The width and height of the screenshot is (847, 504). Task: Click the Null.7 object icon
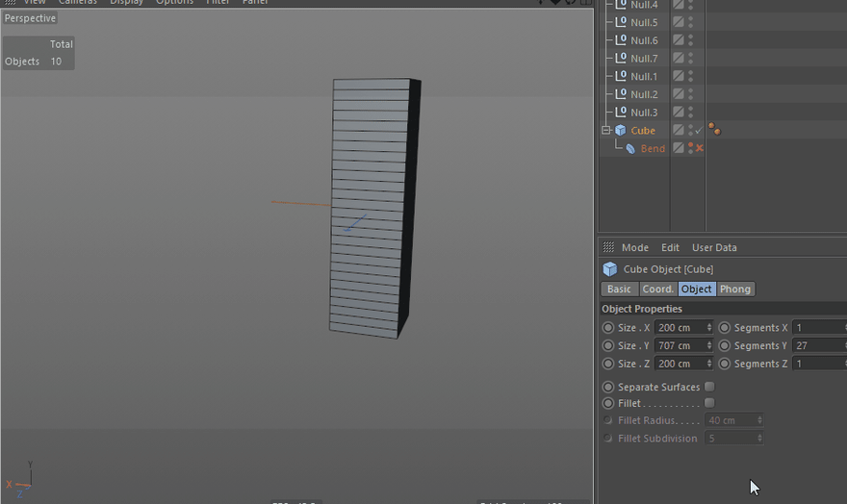point(621,58)
